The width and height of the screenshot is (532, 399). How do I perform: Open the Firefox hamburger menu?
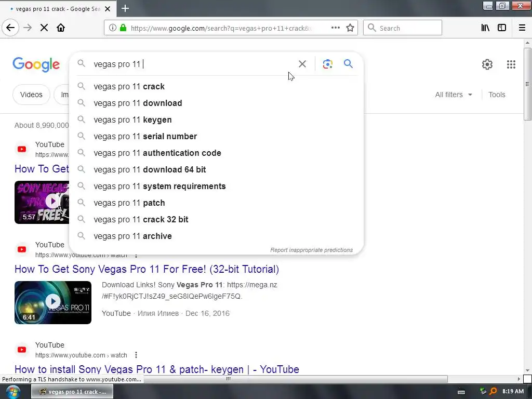pyautogui.click(x=522, y=28)
